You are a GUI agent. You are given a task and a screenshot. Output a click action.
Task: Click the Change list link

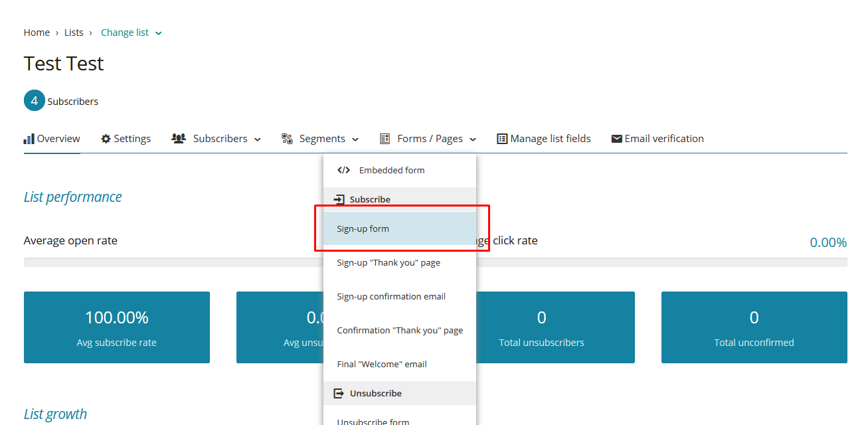tap(125, 33)
